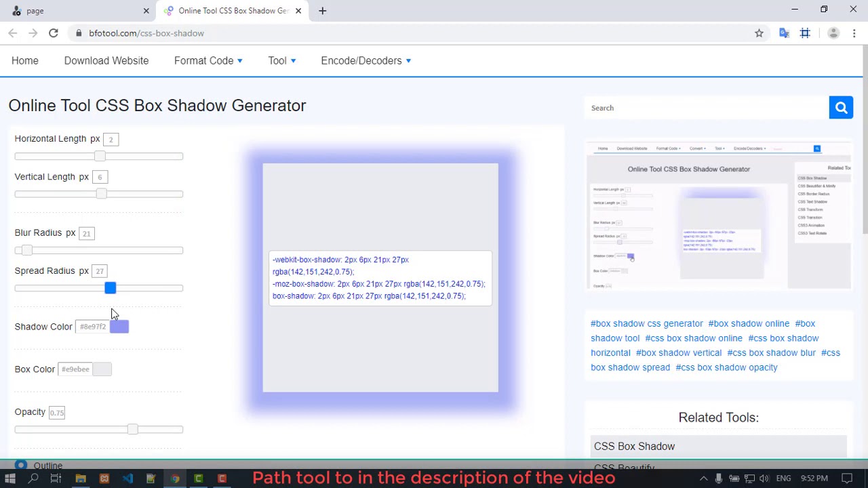Open Windows Start menu

(x=10, y=479)
